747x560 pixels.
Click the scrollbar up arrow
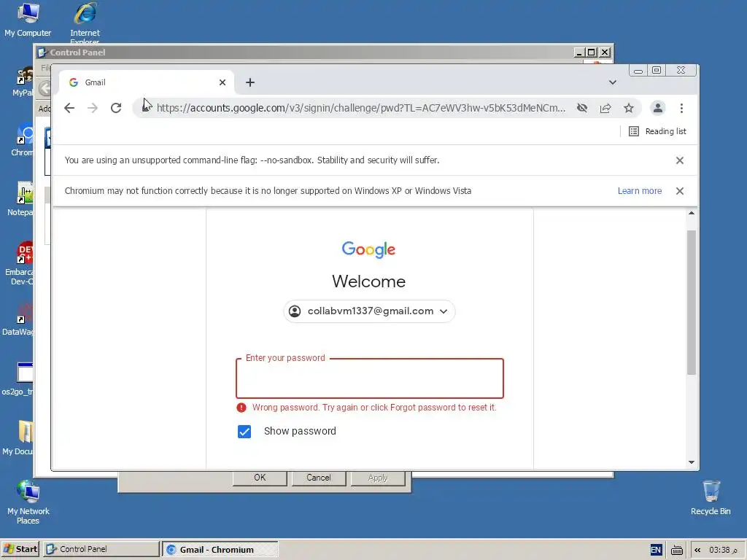tap(692, 214)
